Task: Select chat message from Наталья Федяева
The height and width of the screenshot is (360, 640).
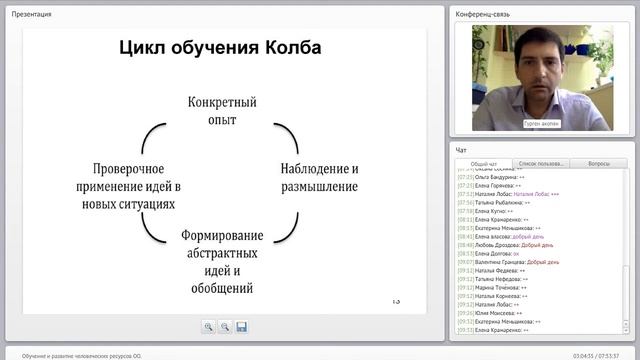Action: (x=491, y=271)
